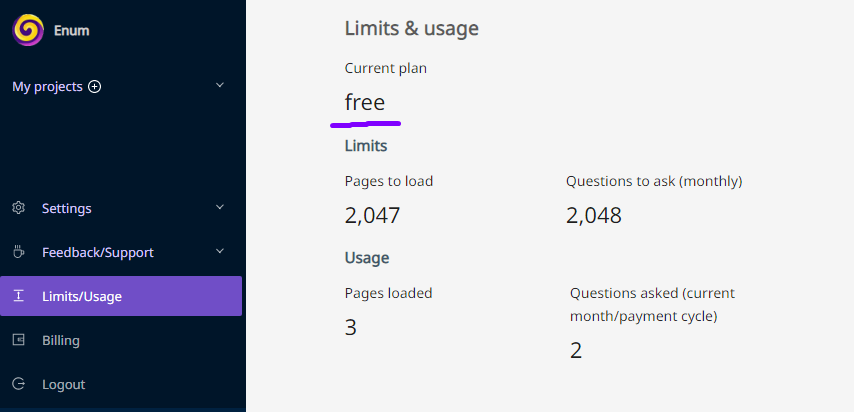Viewport: 854px width, 412px height.
Task: Open the Billing menu item
Action: [121, 340]
